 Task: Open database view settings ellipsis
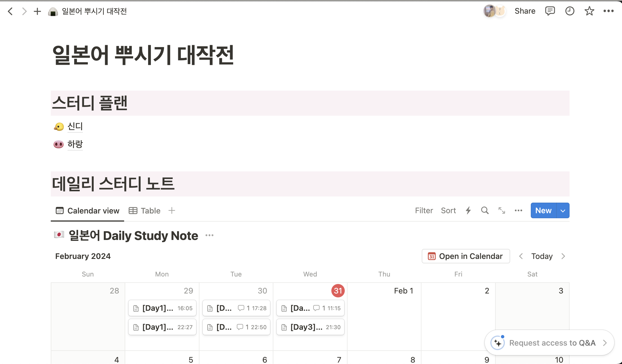(x=518, y=210)
